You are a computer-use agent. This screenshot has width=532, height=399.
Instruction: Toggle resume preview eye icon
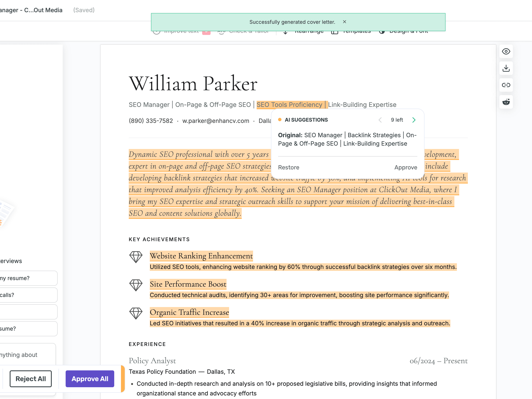click(506, 52)
